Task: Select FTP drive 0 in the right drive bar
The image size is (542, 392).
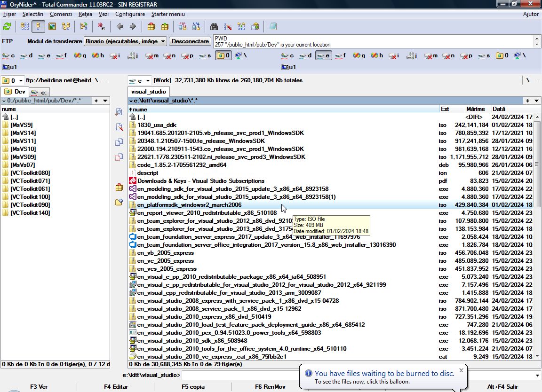Action: click(x=502, y=55)
